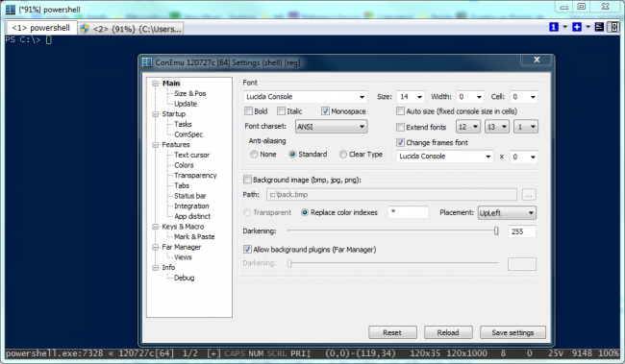Click the Reload button
This screenshot has height=364, width=625.
pos(448,332)
